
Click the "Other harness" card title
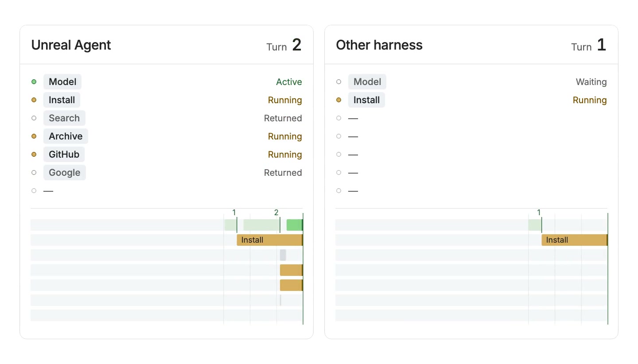click(x=379, y=45)
